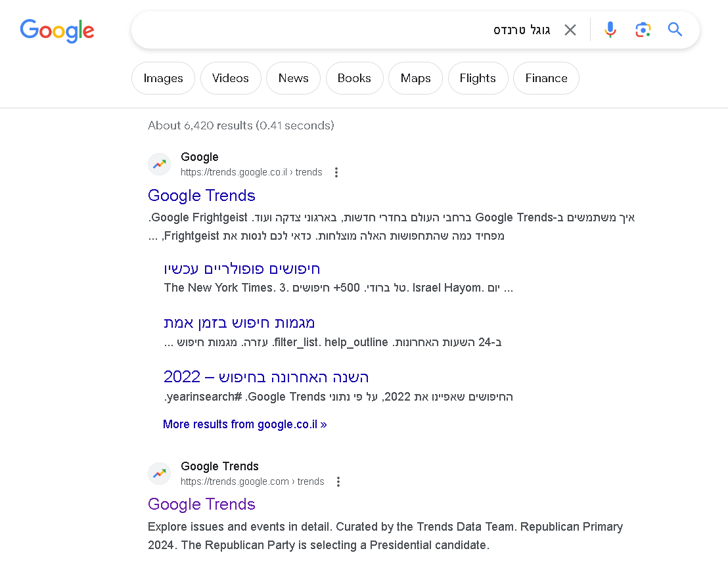Start voice search with microphone icon
The height and width of the screenshot is (576, 728).
[x=610, y=30]
